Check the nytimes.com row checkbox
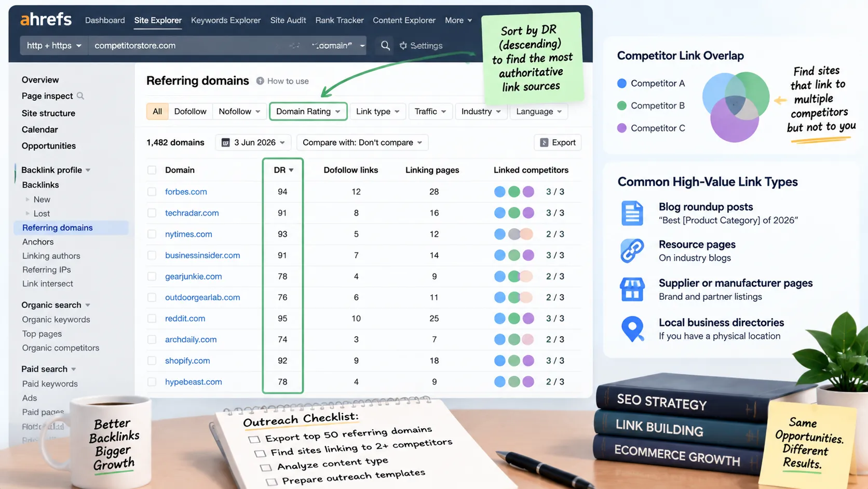The height and width of the screenshot is (489, 868). pyautogui.click(x=152, y=234)
